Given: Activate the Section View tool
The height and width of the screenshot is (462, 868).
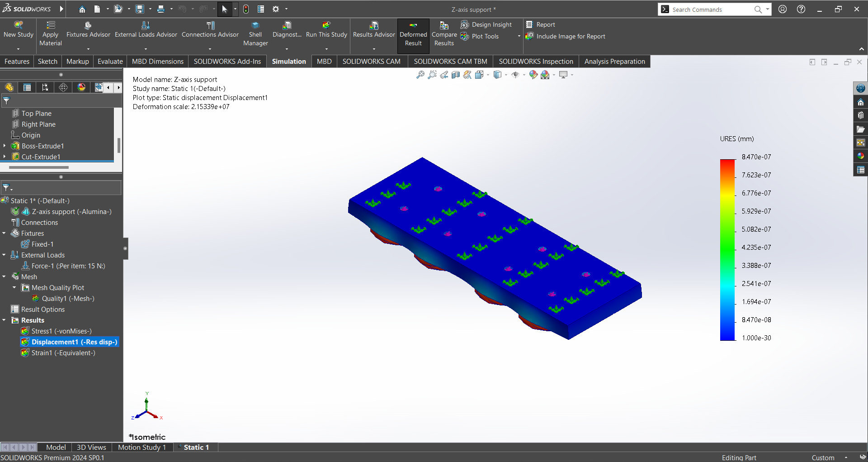Looking at the screenshot, I should [456, 75].
